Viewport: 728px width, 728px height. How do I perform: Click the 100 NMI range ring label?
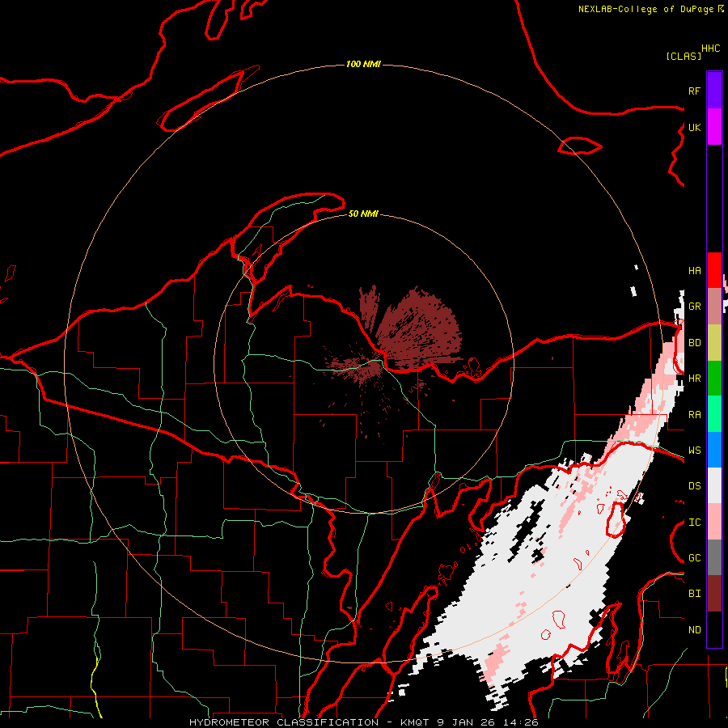tap(363, 64)
